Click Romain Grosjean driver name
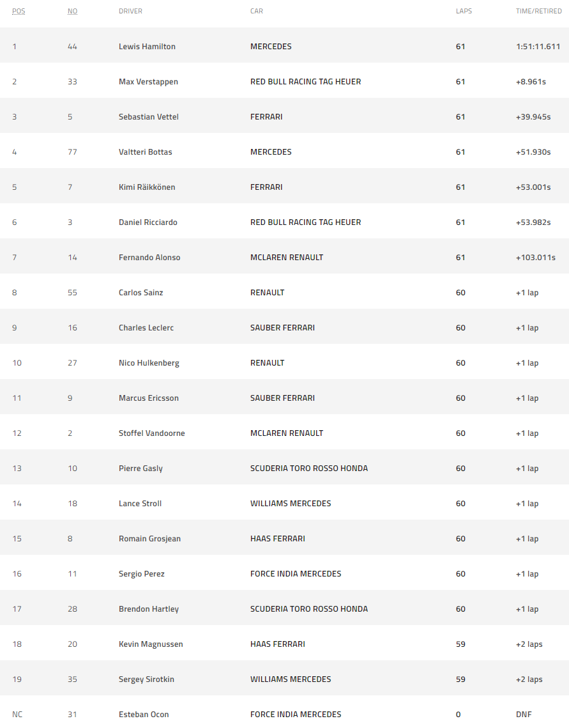The image size is (569, 728). (x=149, y=539)
